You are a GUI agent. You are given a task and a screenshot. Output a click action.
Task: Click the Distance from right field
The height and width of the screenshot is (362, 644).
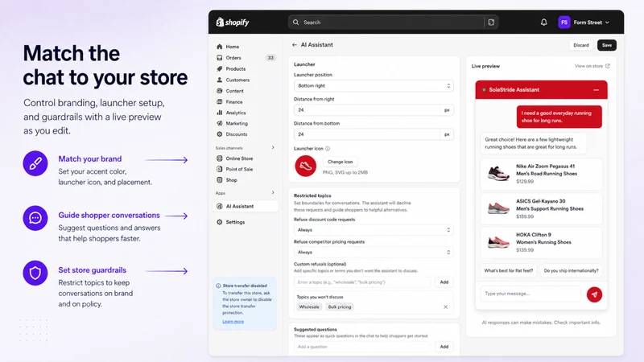click(374, 110)
